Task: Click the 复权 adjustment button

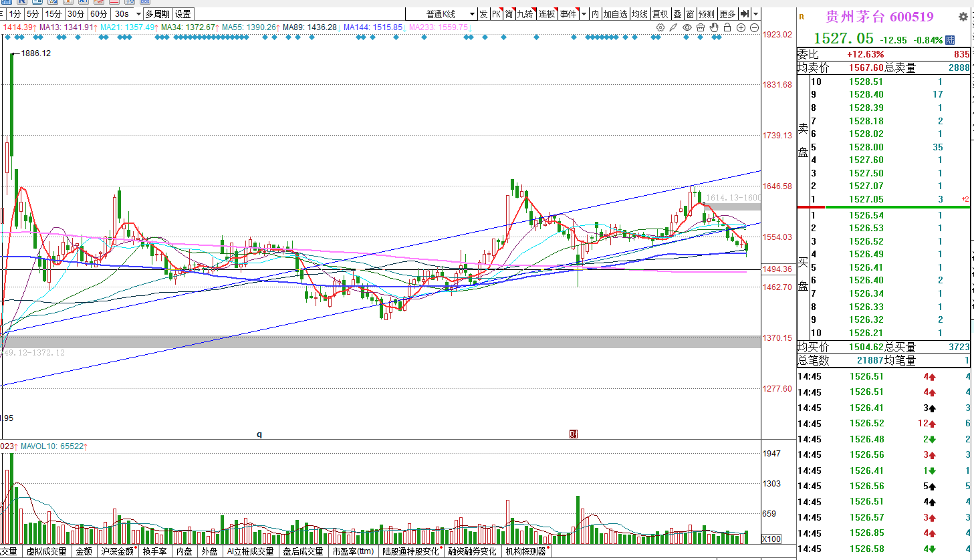Action: 660,13
